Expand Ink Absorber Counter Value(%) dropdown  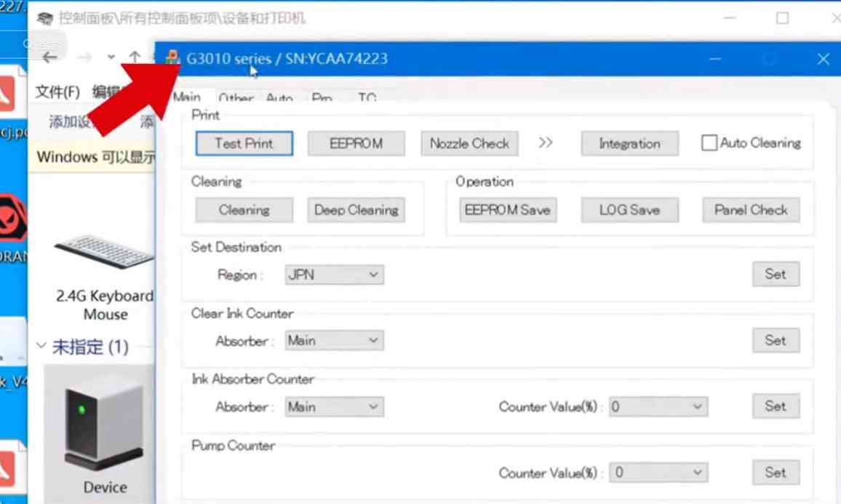pyautogui.click(x=658, y=407)
